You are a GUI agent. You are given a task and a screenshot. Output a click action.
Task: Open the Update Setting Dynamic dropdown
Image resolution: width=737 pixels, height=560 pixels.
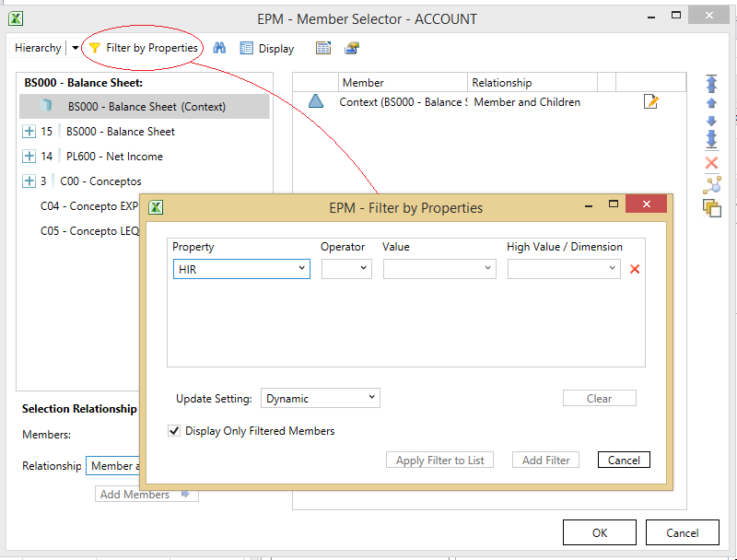click(321, 398)
